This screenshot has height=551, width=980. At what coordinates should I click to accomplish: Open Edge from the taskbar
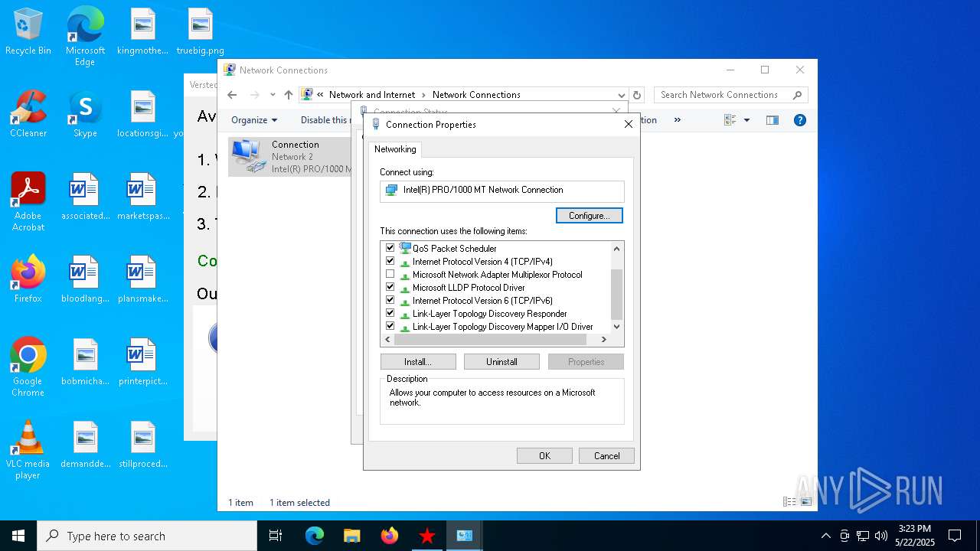click(x=315, y=536)
